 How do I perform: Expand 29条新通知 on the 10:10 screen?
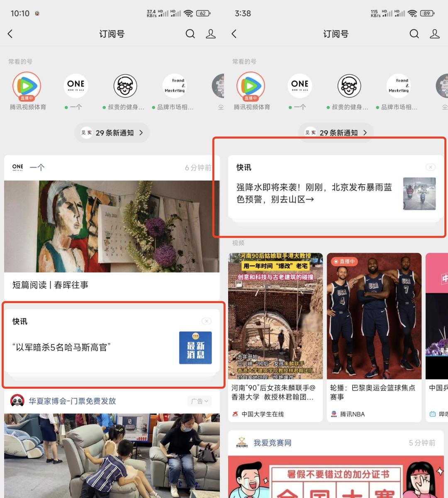(x=112, y=133)
